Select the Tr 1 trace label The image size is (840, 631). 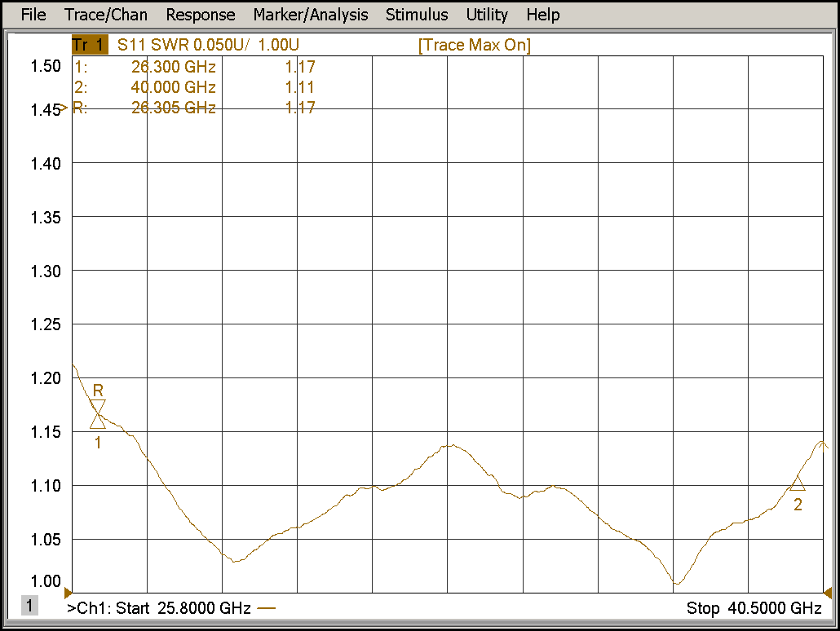click(89, 46)
